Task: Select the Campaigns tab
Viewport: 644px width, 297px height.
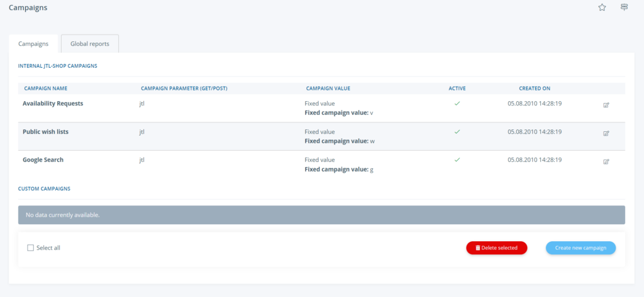Action: point(34,44)
